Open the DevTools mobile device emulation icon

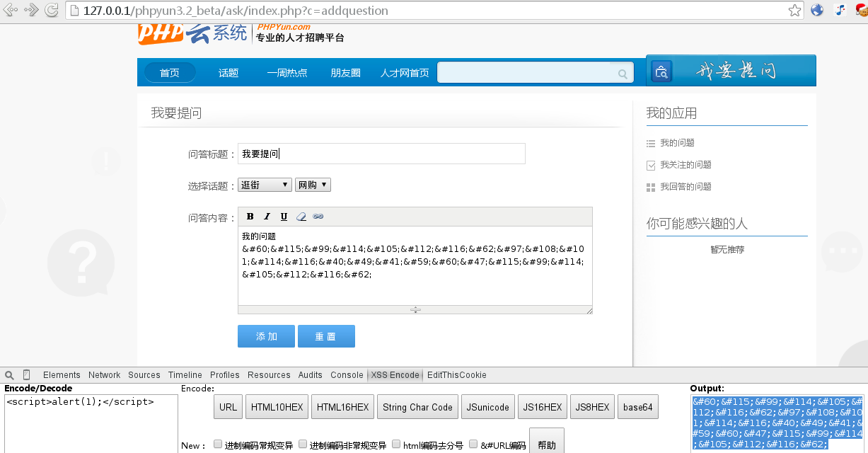pyautogui.click(x=27, y=375)
